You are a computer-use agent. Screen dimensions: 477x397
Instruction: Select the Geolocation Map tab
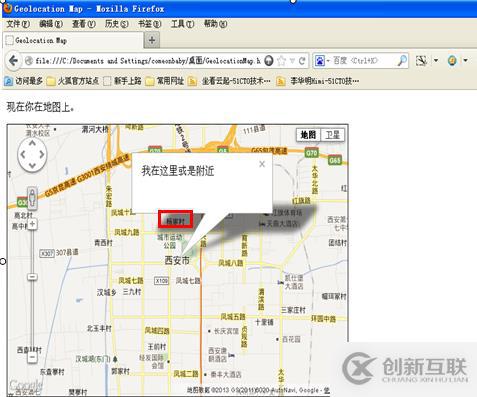click(73, 40)
